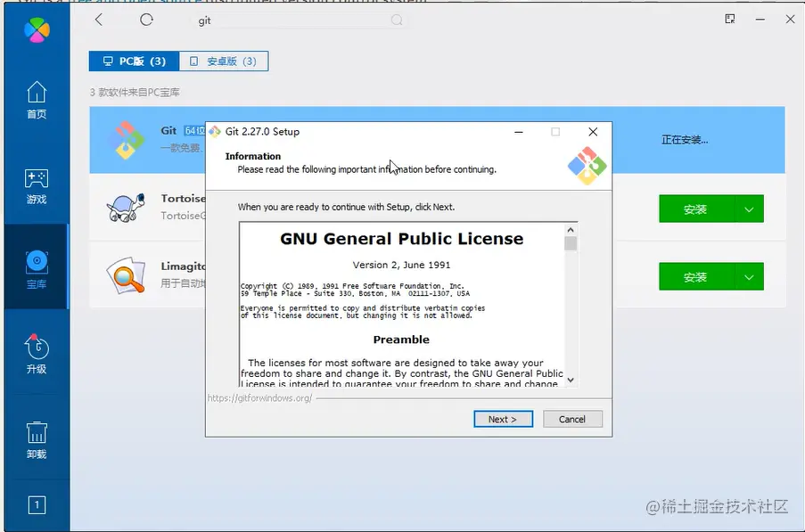The image size is (805, 532).
Task: Cancel the Git Setup installer
Action: [572, 419]
